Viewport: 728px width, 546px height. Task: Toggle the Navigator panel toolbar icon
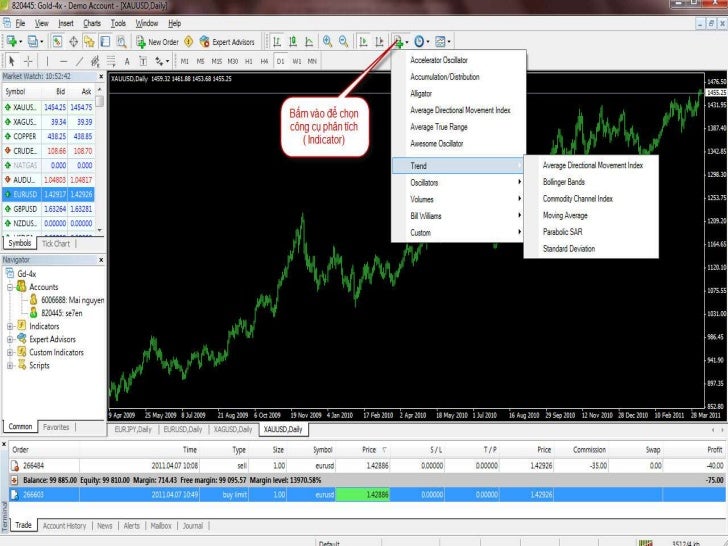[89, 42]
